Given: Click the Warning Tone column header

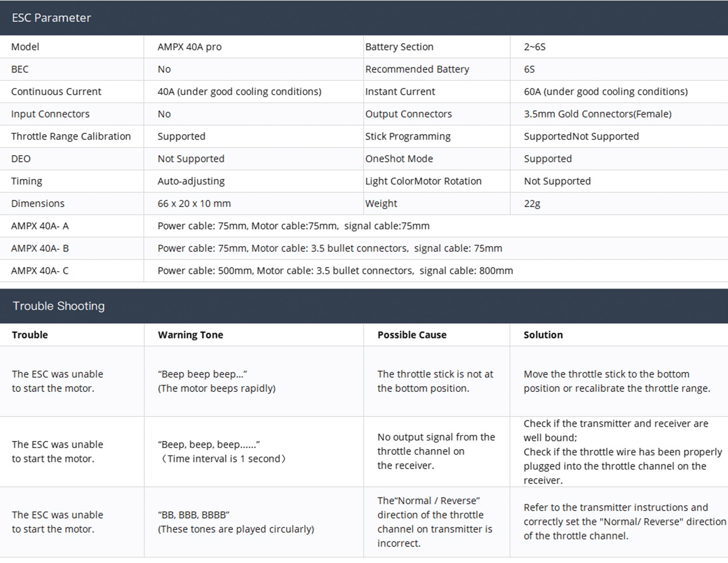Looking at the screenshot, I should click(190, 335).
